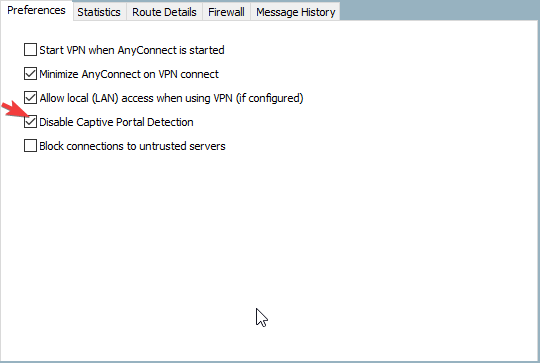Click the empty tab strip right of Message History

point(439,10)
